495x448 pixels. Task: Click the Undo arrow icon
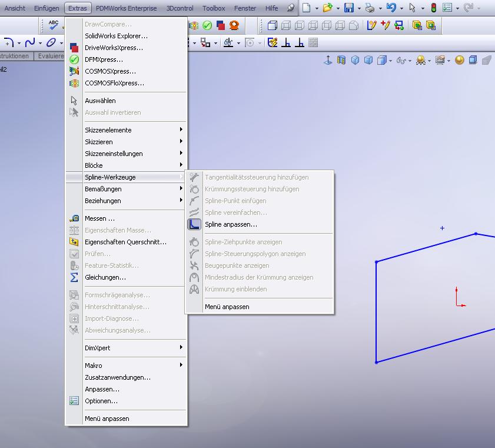(391, 8)
